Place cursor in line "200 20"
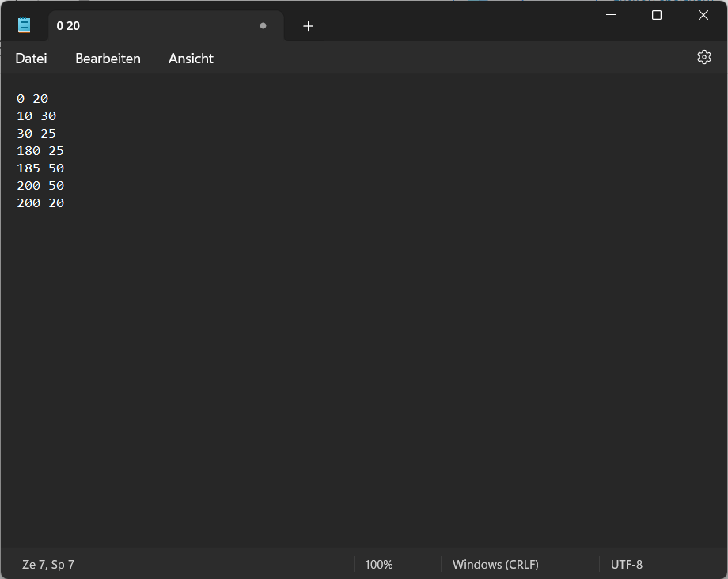Screen dimensions: 728x579 coord(40,203)
